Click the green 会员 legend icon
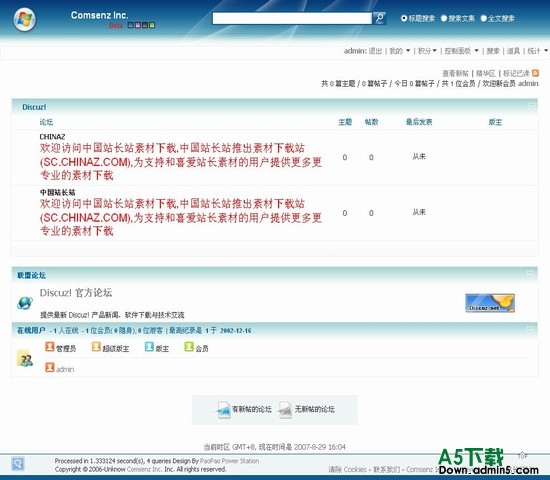This screenshot has width=550, height=480. [x=189, y=347]
